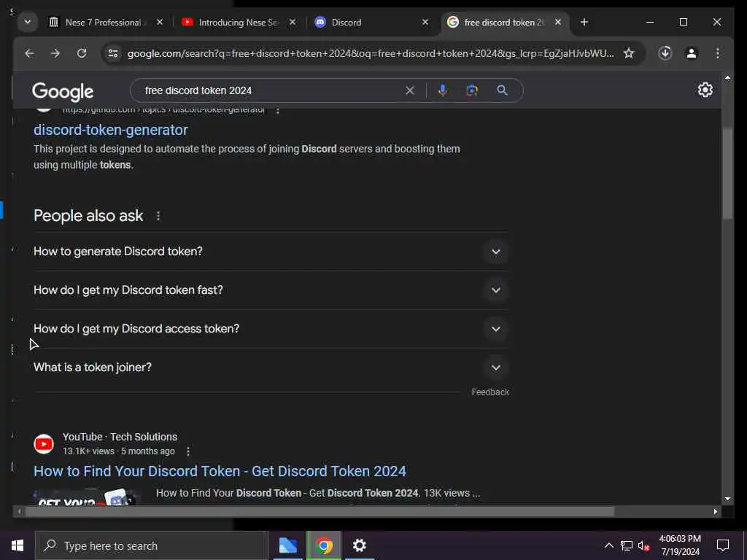
Task: Click the horizontal scrollbar thumb
Action: [x=320, y=512]
